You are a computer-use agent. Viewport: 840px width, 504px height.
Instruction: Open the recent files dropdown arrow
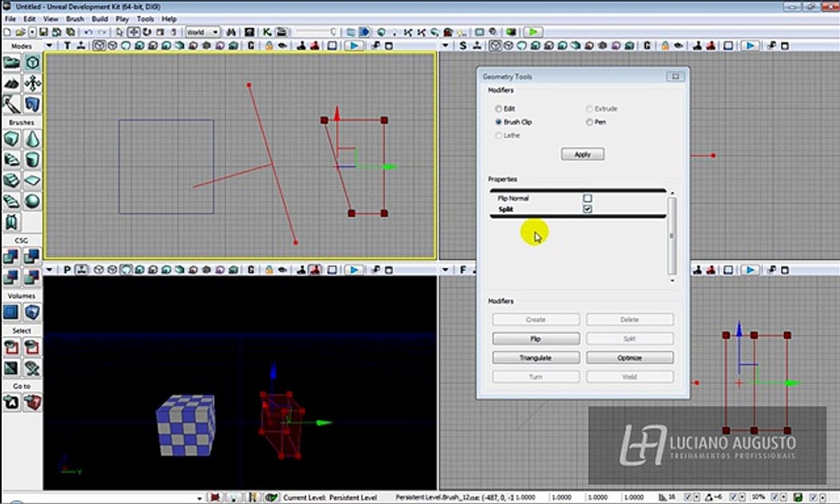coord(32,32)
